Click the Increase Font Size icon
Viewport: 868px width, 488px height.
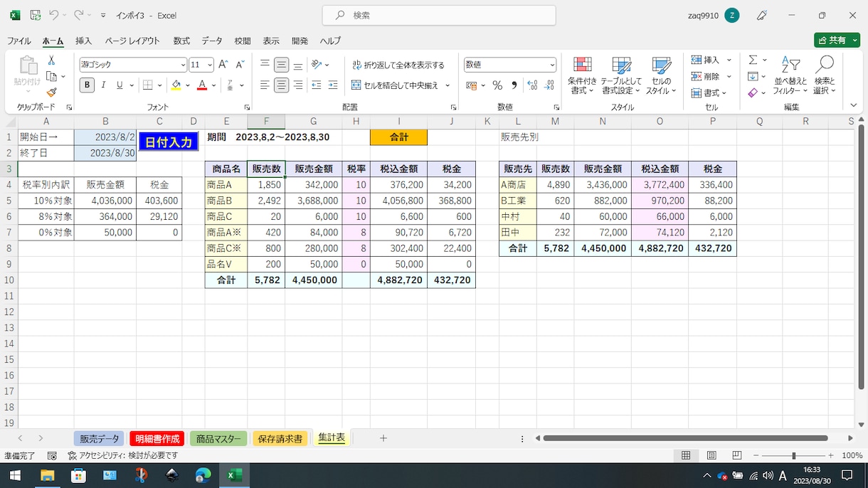click(223, 65)
